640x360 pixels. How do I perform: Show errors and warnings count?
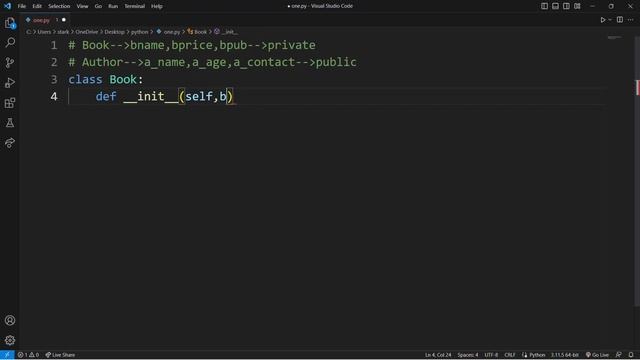click(28, 355)
